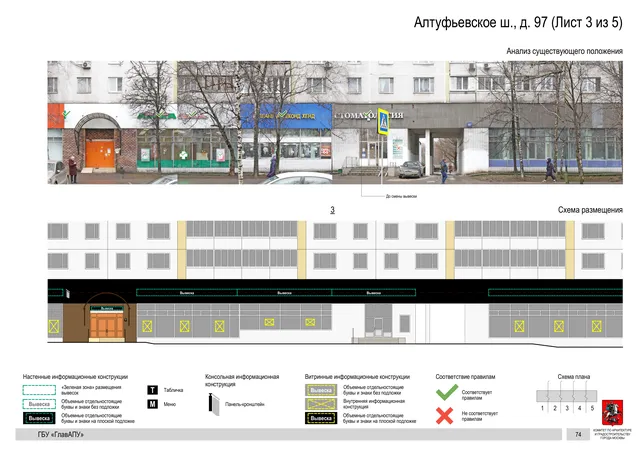Click number 5 in the plan scheme
640x453 pixels.
pyautogui.click(x=592, y=408)
